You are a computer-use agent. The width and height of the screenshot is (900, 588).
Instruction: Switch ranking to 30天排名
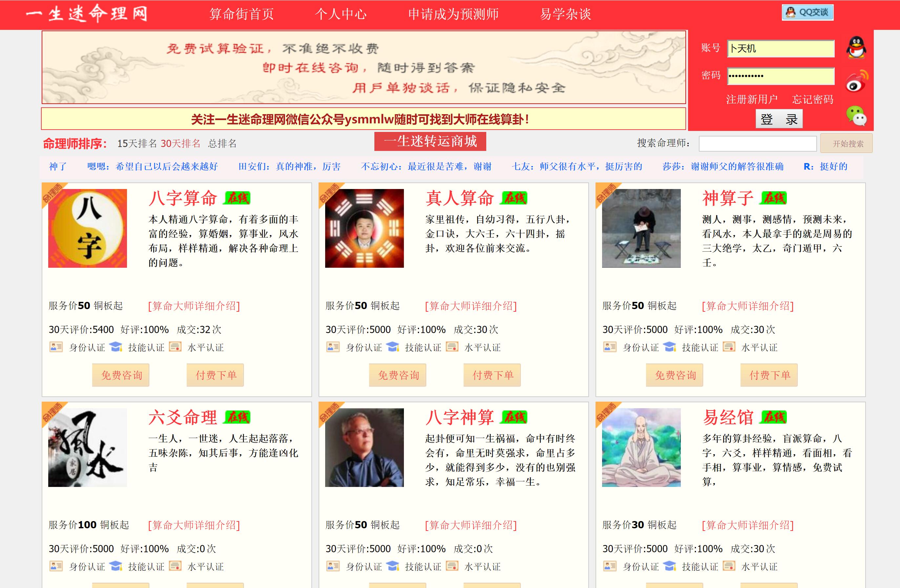180,144
